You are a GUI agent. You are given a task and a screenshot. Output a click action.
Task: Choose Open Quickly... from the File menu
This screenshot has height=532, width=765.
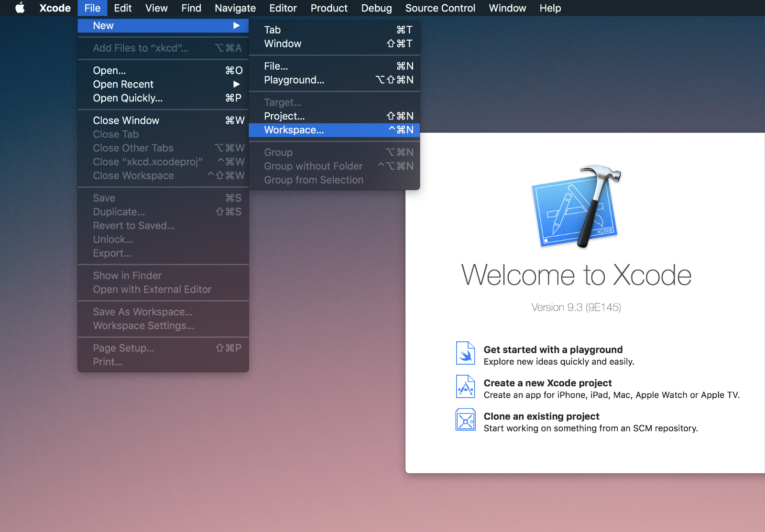coord(163,98)
